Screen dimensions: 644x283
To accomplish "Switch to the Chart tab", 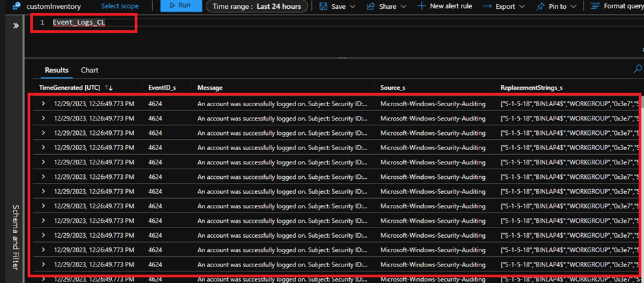I will pos(89,70).
